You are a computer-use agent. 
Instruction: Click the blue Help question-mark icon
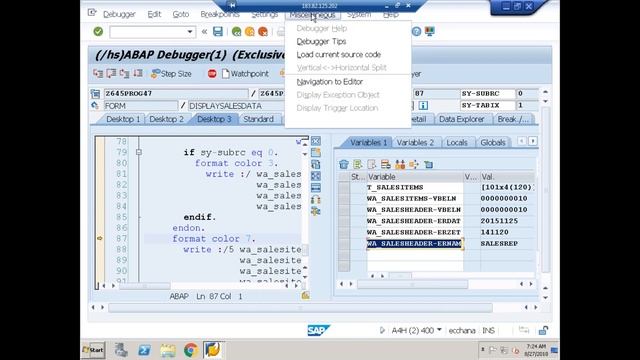[416, 31]
